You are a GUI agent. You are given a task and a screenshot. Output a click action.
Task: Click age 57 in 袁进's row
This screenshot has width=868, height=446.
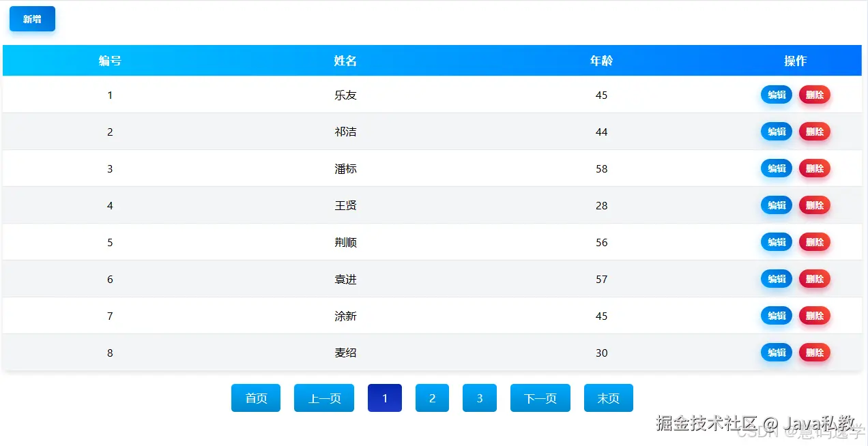click(601, 280)
